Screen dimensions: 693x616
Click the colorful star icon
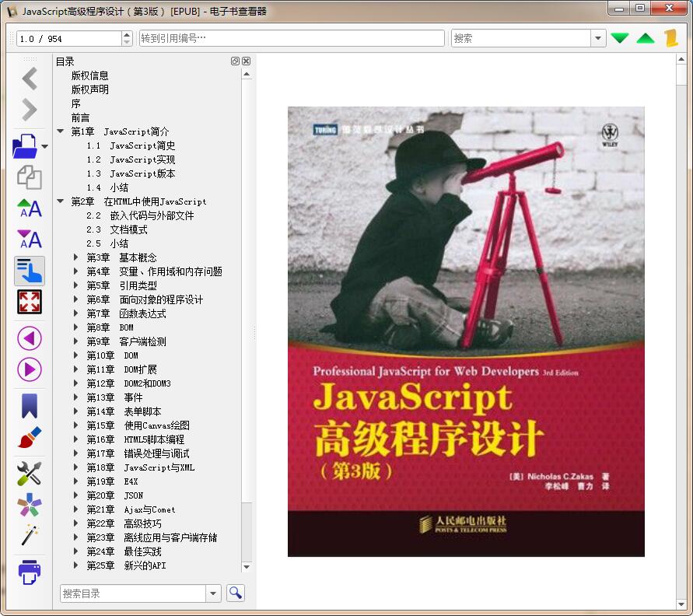[30, 505]
